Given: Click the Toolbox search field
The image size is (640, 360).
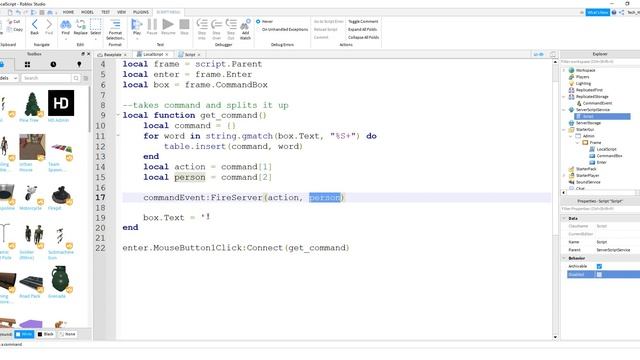Looking at the screenshot, I should point(46,78).
